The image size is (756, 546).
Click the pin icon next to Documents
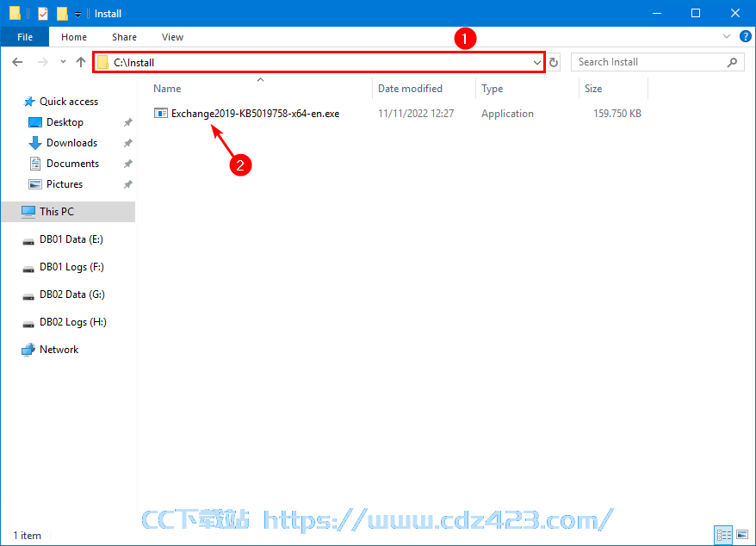tap(127, 164)
